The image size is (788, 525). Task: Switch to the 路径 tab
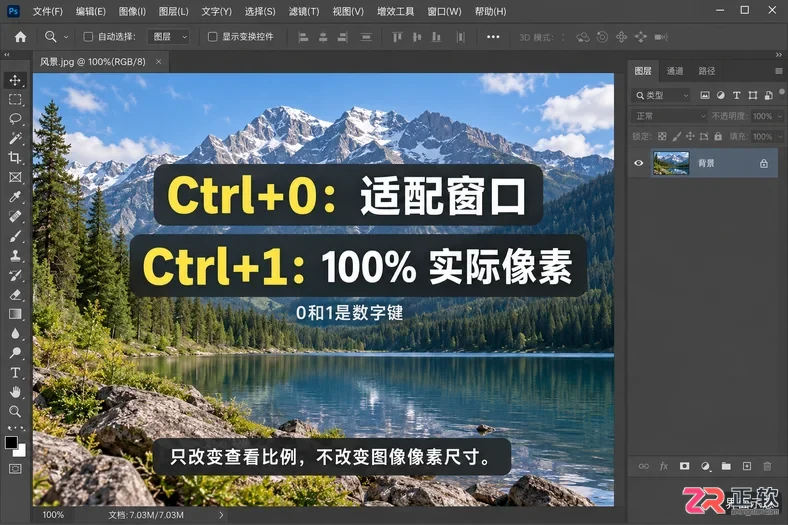coord(707,71)
